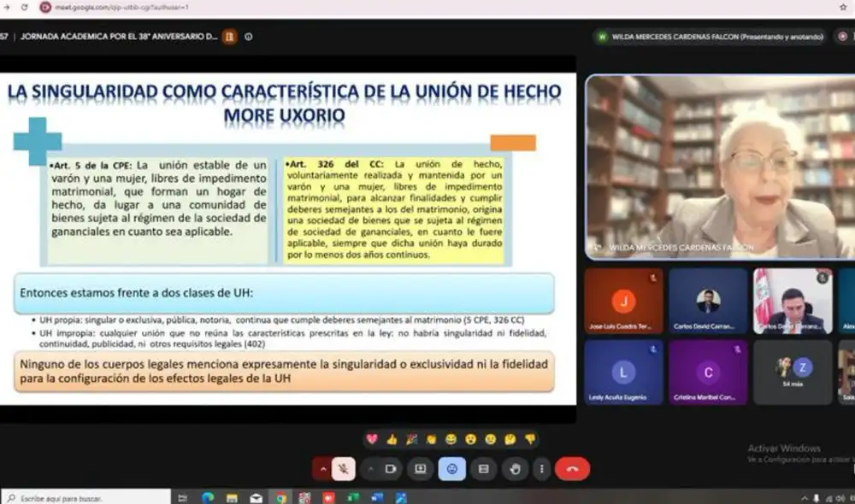The image size is (855, 504).
Task: Toggle the camera on or off
Action: click(391, 469)
